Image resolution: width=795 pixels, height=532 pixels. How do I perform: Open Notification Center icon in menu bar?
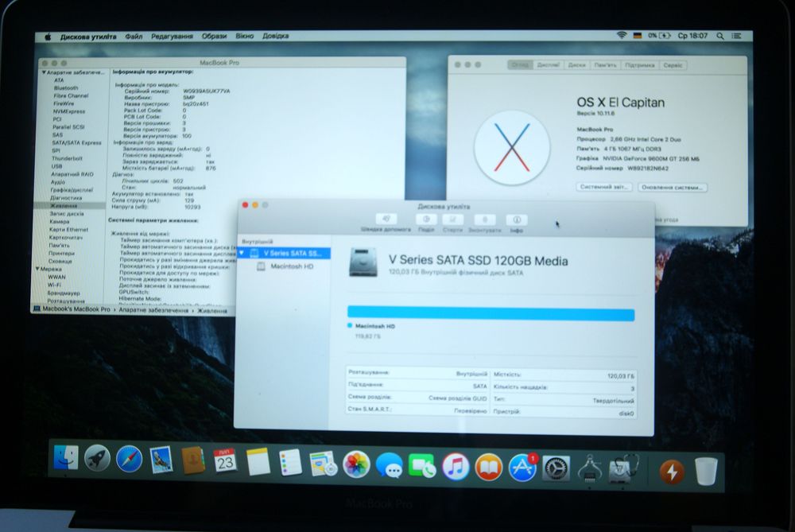(x=737, y=36)
